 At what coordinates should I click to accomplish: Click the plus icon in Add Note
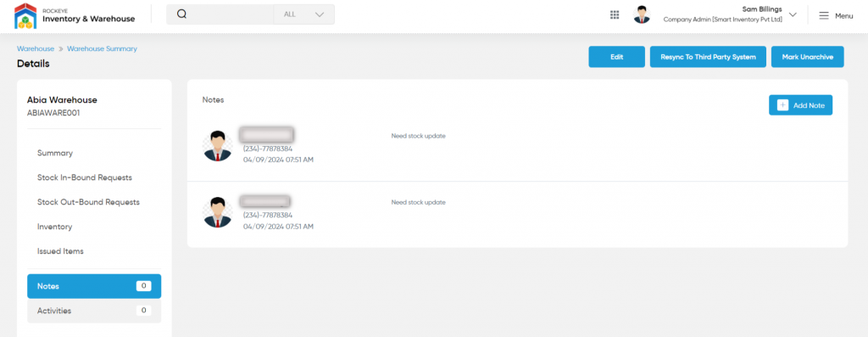click(x=782, y=105)
